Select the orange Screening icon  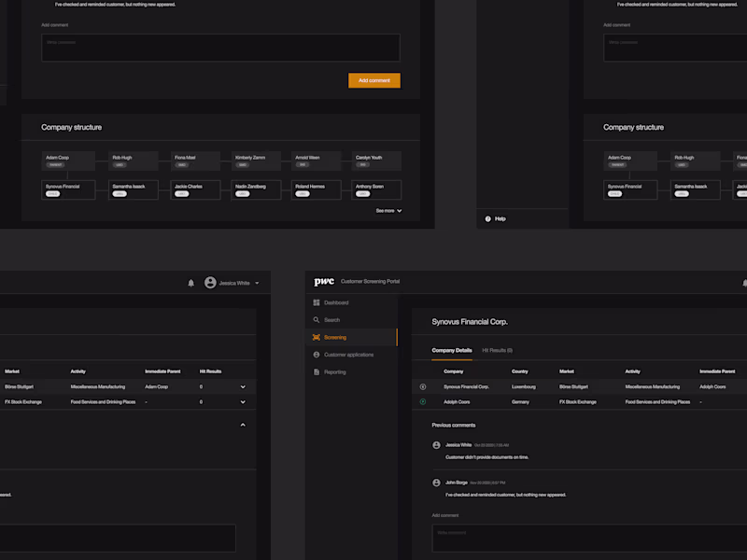tap(317, 337)
